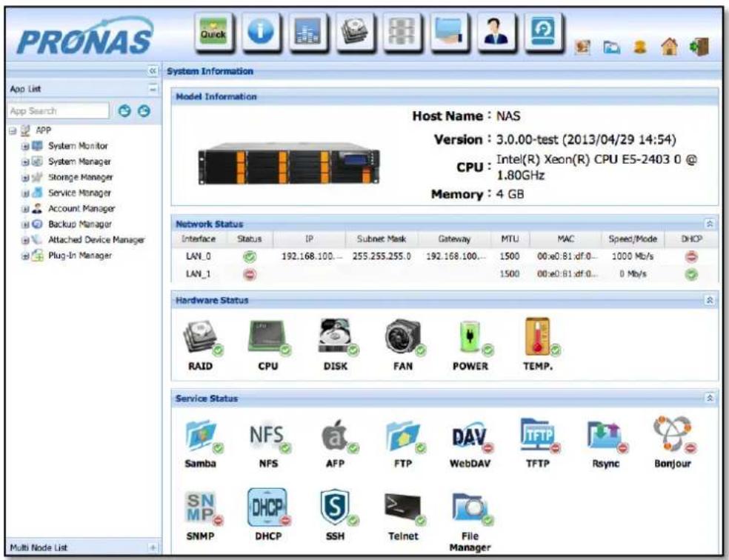
Task: Expand the System Manager tree node
Action: [25, 161]
